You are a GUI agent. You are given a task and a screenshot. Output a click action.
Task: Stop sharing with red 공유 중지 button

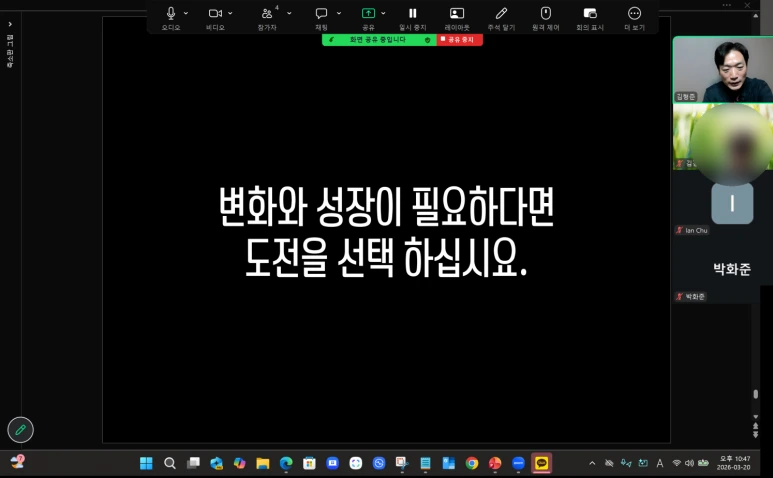click(459, 39)
